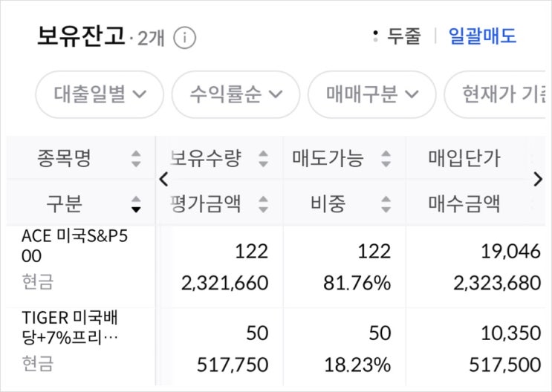The height and width of the screenshot is (392, 552).
Task: Sort by 매도가능 using its sort arrows
Action: point(386,159)
